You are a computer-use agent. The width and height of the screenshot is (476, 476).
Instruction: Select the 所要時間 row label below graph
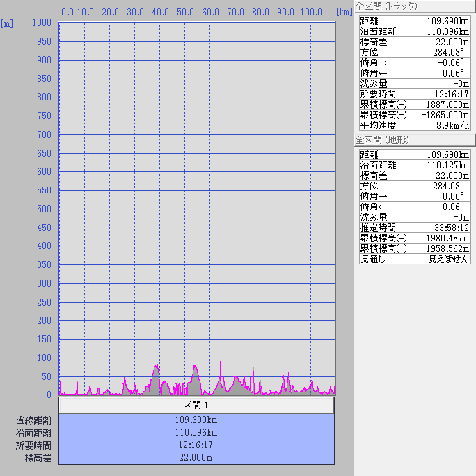click(x=33, y=445)
